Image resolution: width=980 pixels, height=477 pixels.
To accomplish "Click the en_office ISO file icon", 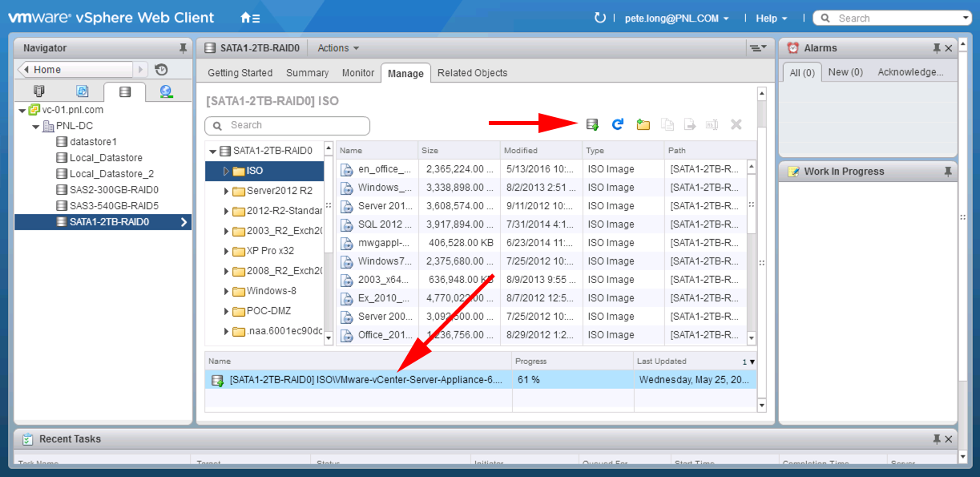I will (x=347, y=169).
